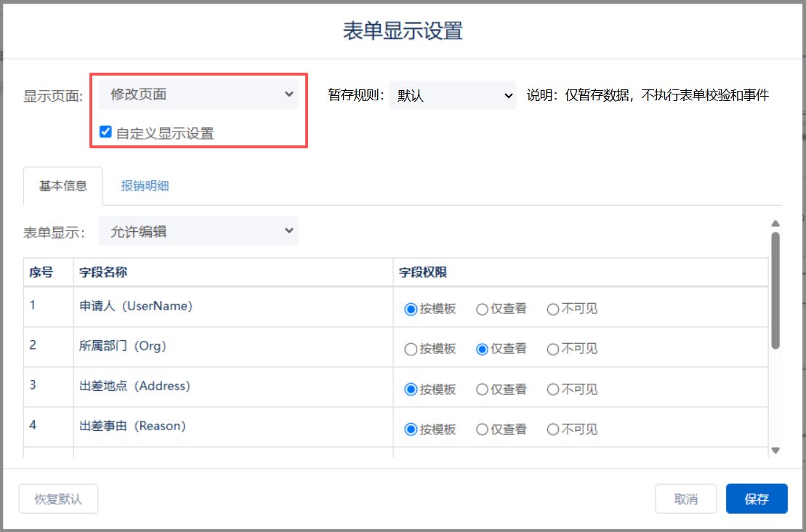Screen dimensions: 806x532
Task: Open the 表单显示 dropdown showing 允许编辑
Action: tap(198, 231)
